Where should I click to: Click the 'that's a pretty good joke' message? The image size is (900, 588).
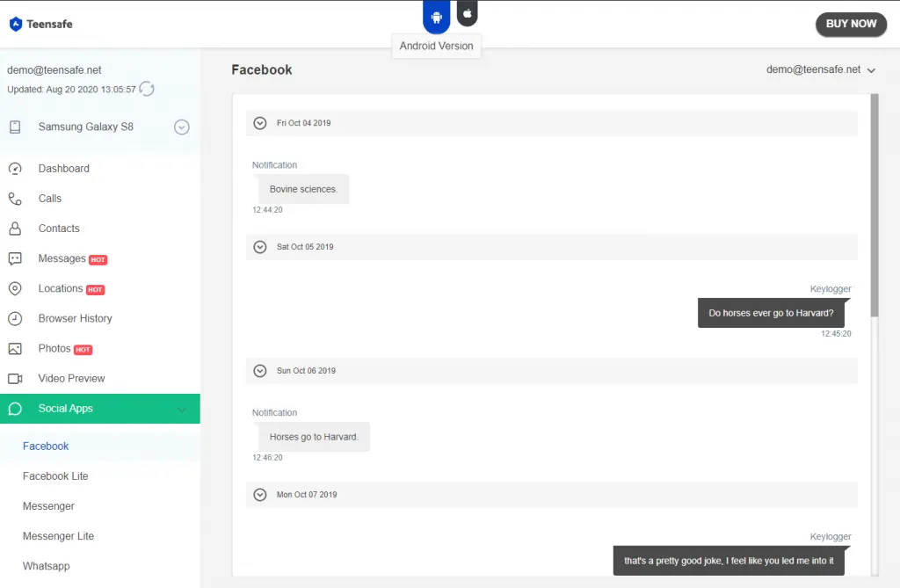click(729, 561)
